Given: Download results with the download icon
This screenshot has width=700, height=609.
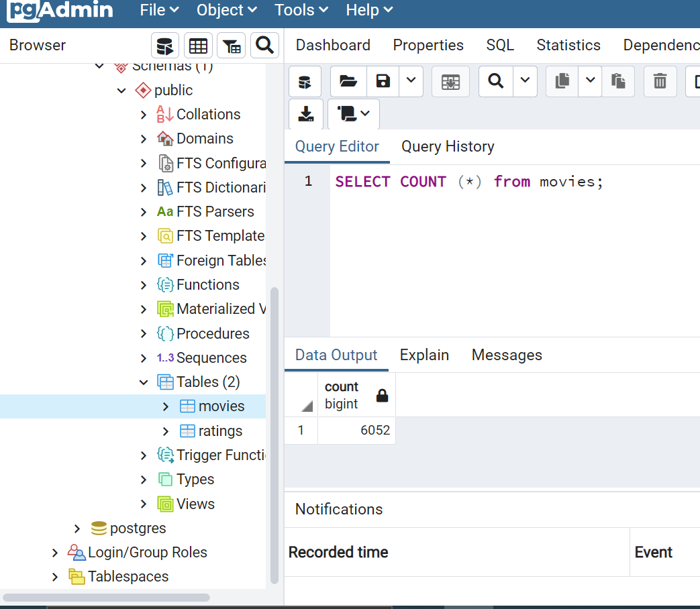Looking at the screenshot, I should [306, 114].
